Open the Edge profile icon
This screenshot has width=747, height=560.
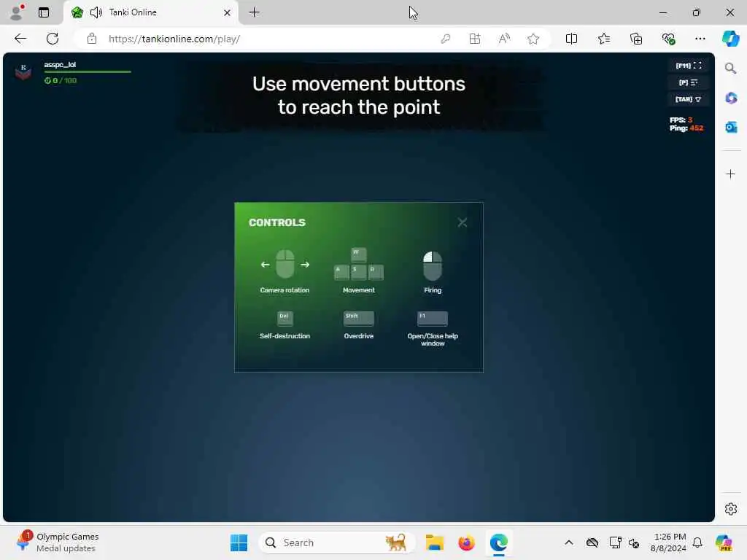17,12
